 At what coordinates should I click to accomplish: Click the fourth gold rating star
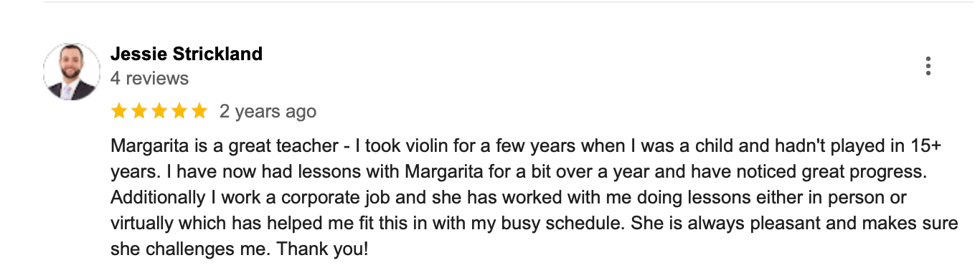pos(179,111)
